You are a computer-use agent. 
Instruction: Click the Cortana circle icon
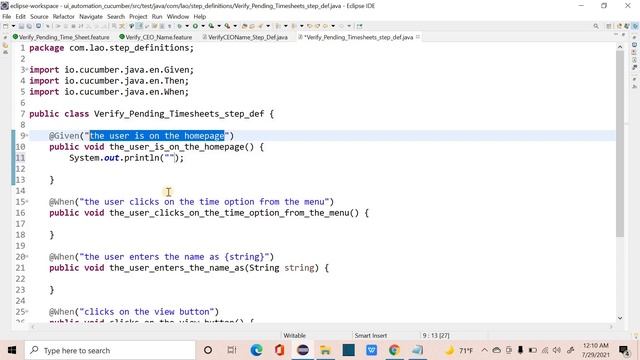pos(208,350)
